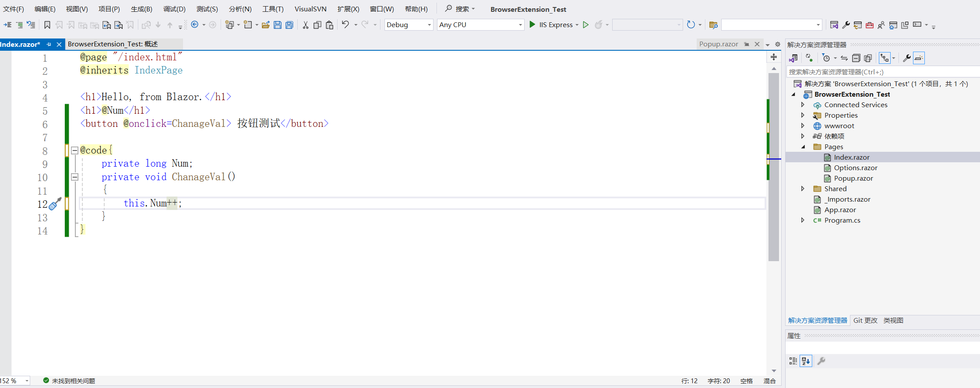Open Solution Explorer properties wrench icon

(x=907, y=58)
